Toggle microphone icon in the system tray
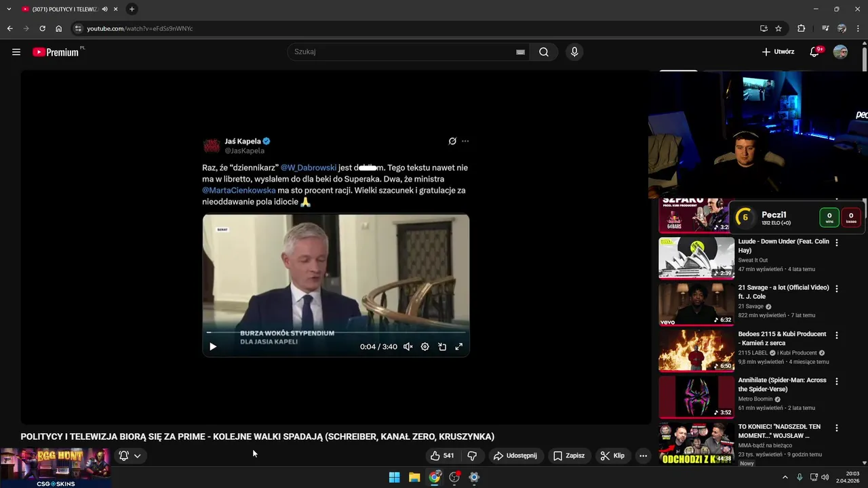The height and width of the screenshot is (488, 868). [x=800, y=477]
